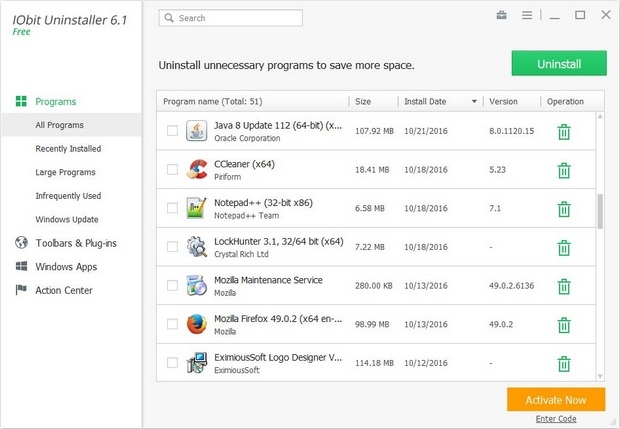Click version 8.0.1120.15 cell
620x429 pixels.
pos(511,131)
